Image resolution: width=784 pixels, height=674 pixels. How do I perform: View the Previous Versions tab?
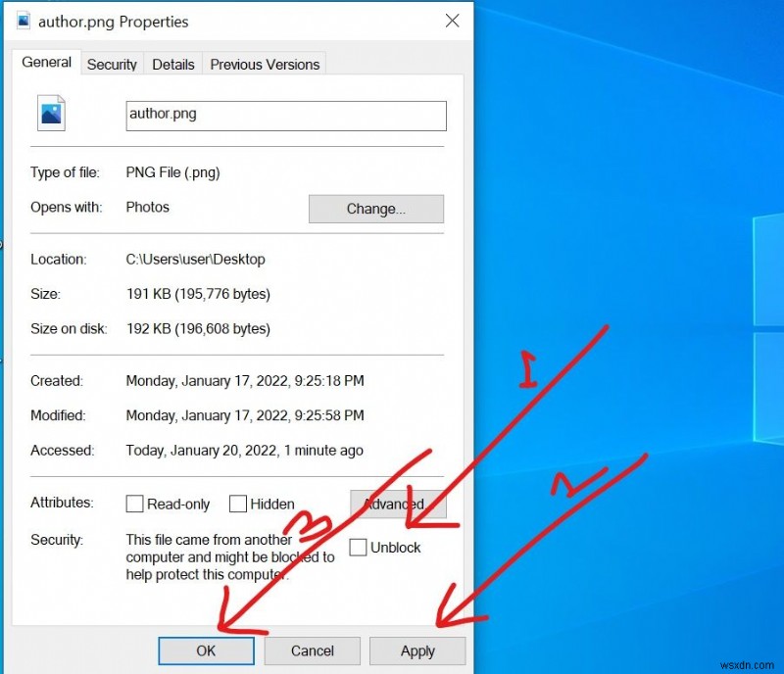(265, 64)
